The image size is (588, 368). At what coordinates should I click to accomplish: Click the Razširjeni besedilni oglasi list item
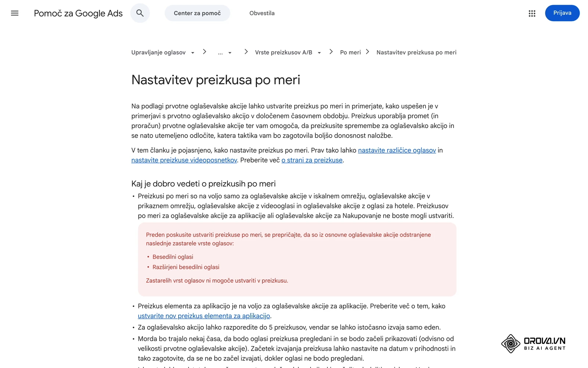coord(186,267)
